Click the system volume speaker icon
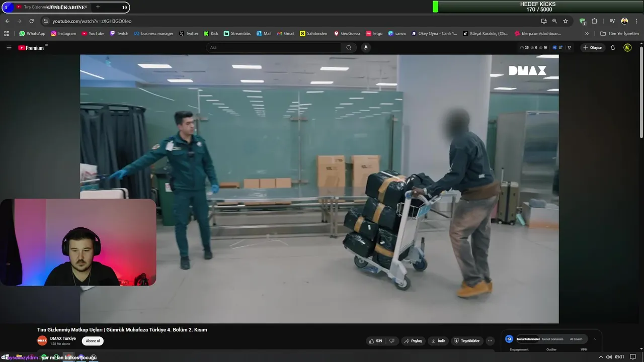 (x=609, y=357)
